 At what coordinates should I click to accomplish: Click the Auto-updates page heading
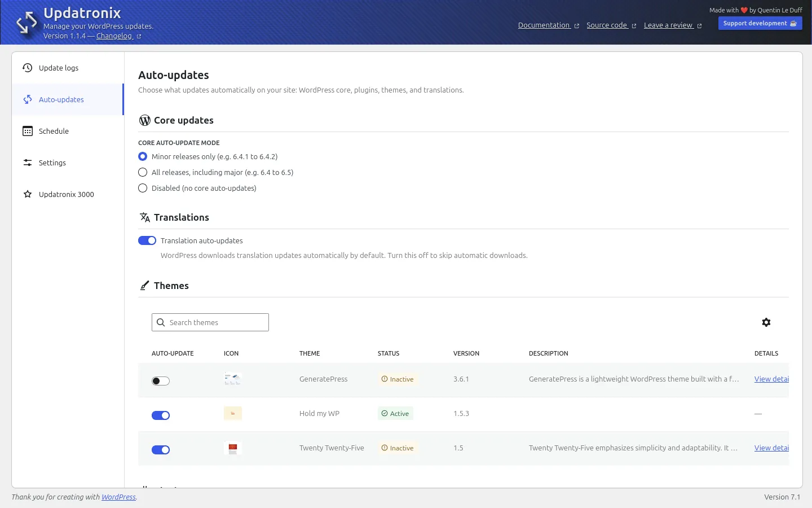(x=174, y=75)
